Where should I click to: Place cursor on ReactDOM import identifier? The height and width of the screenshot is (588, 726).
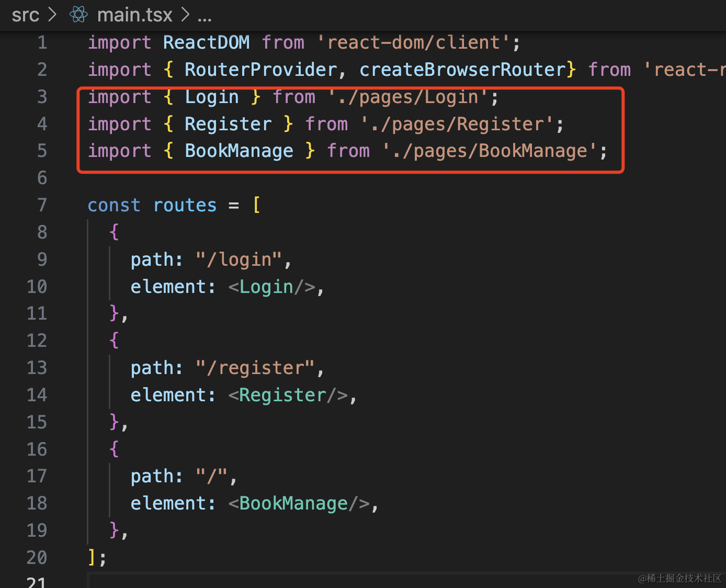click(x=206, y=42)
